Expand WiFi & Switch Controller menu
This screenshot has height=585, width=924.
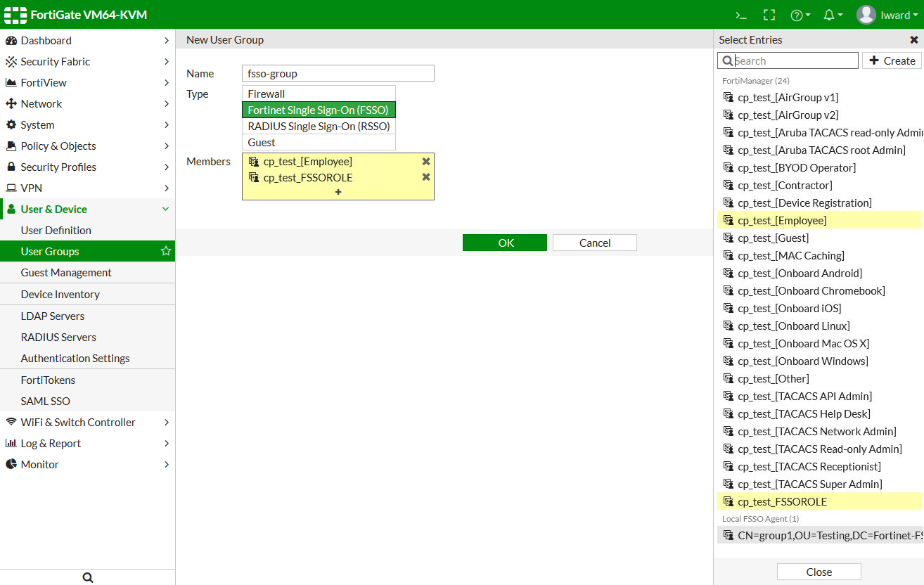click(87, 423)
